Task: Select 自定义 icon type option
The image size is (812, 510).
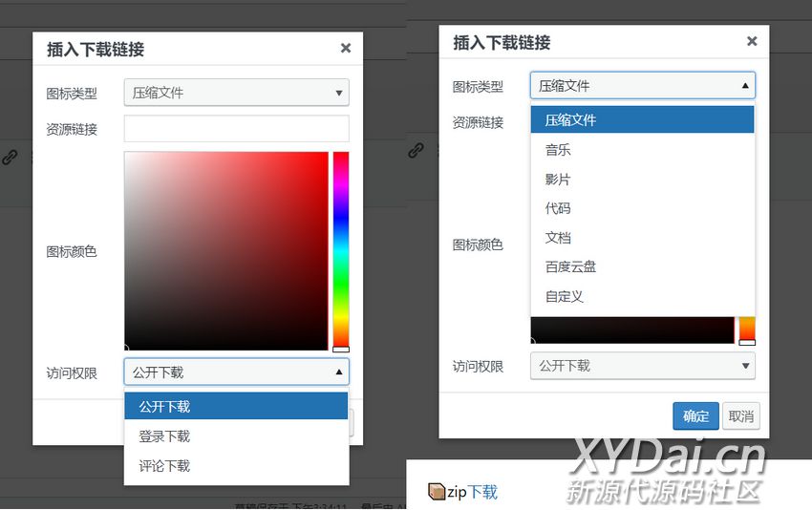Action: click(x=564, y=296)
